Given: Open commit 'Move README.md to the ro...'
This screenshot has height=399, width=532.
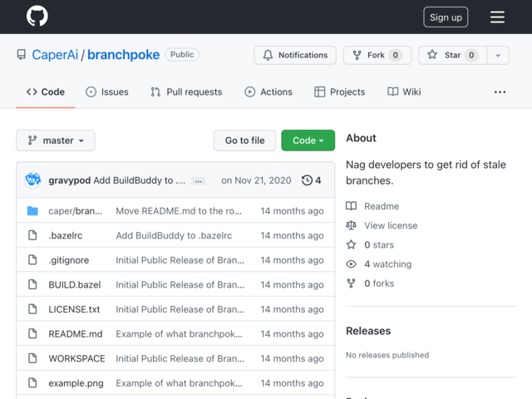Looking at the screenshot, I should tap(179, 210).
